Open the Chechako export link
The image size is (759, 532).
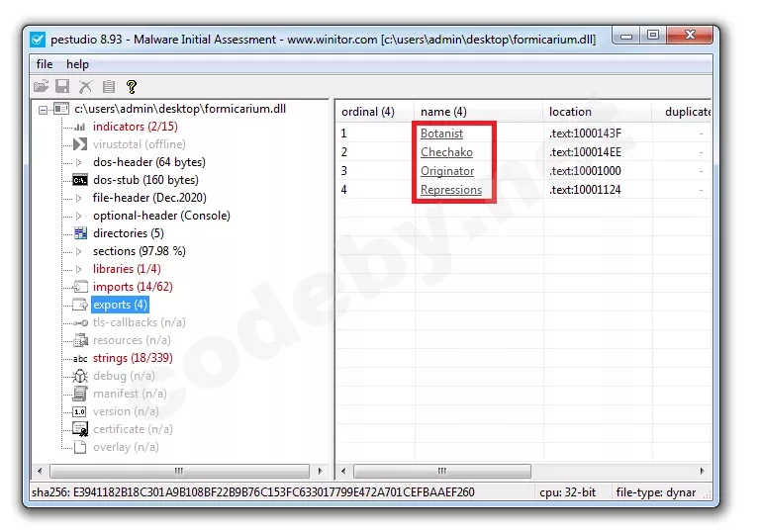coord(446,152)
